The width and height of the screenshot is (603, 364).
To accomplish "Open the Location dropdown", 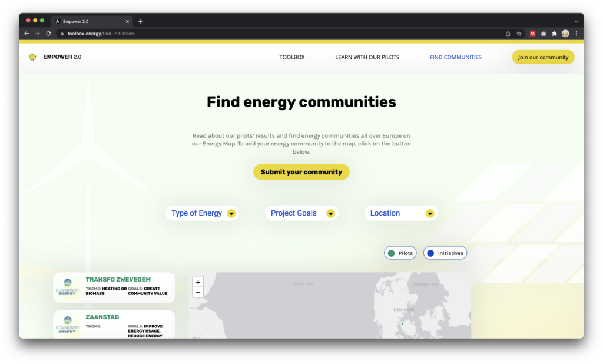I will [x=400, y=213].
